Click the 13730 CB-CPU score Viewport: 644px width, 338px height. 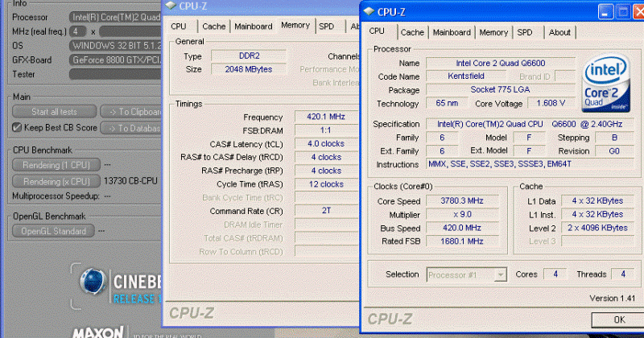[x=130, y=181]
